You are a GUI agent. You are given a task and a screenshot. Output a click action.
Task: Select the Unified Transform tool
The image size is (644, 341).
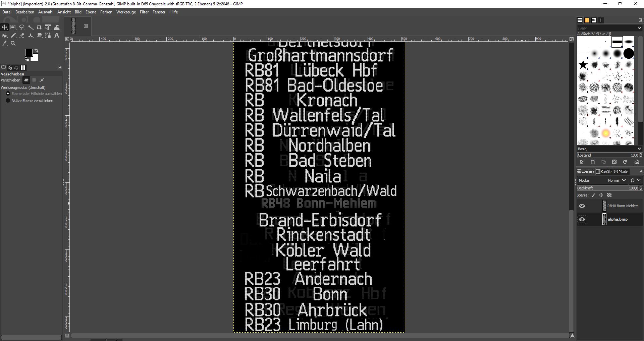tap(48, 27)
